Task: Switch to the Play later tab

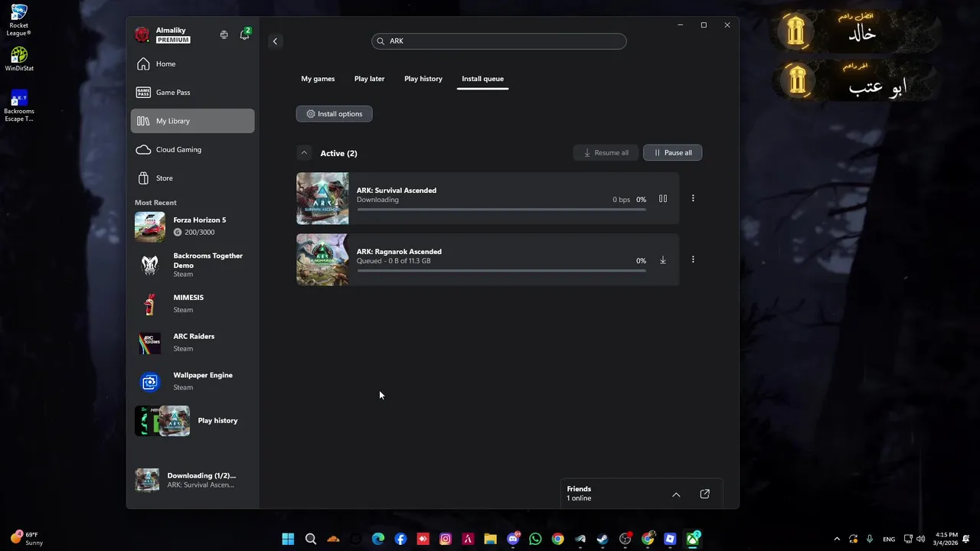Action: coord(369,79)
